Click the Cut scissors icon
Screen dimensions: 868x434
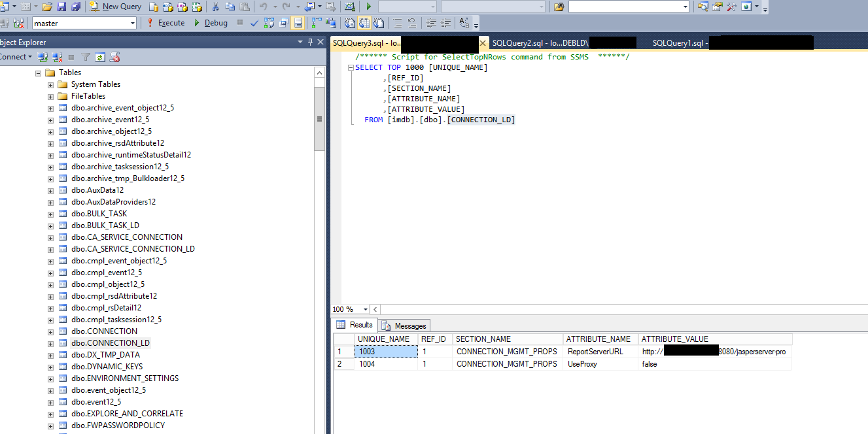(215, 7)
